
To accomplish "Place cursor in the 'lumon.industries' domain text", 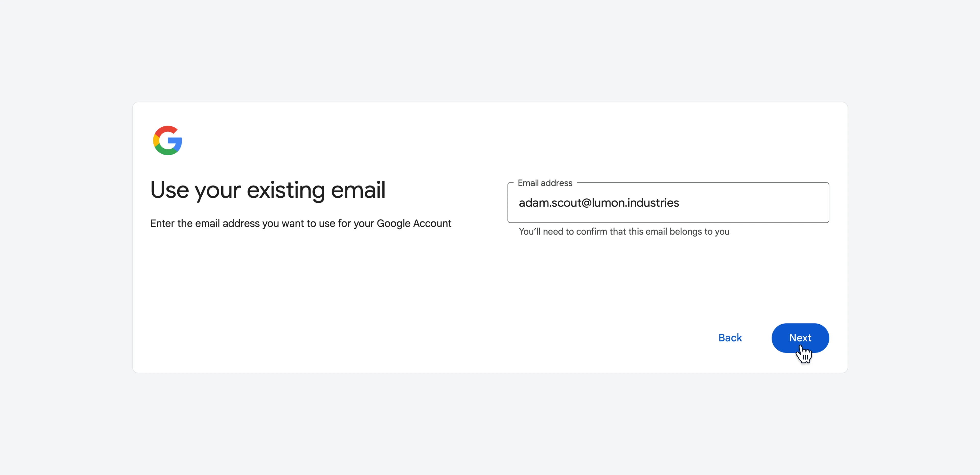I will tap(635, 203).
